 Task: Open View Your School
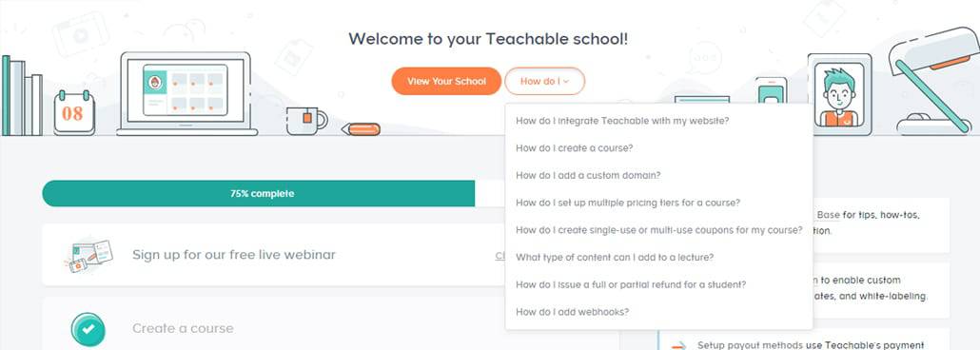[446, 81]
